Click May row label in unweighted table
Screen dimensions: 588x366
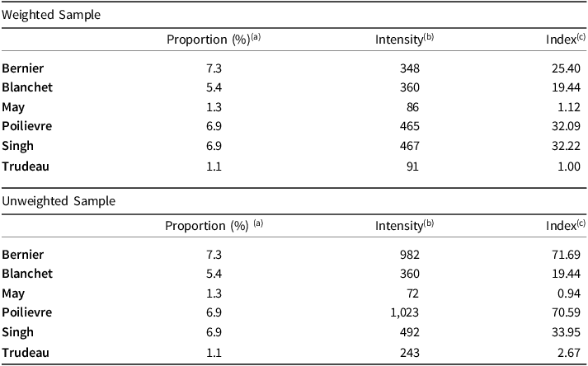[13, 294]
